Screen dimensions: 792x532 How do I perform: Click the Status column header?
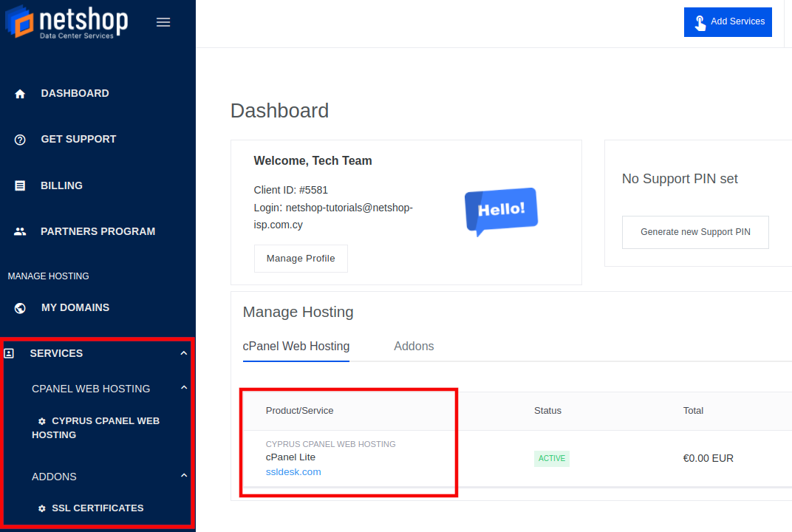(547, 411)
